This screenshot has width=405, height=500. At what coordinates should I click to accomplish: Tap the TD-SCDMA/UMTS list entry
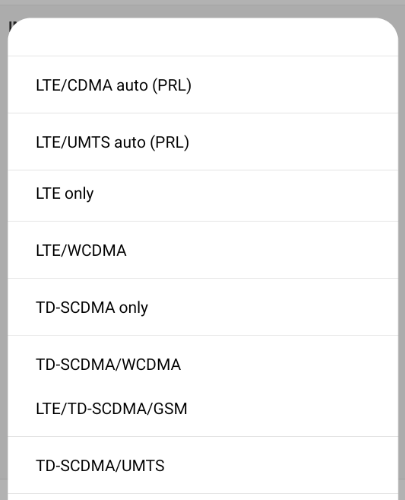(x=203, y=465)
